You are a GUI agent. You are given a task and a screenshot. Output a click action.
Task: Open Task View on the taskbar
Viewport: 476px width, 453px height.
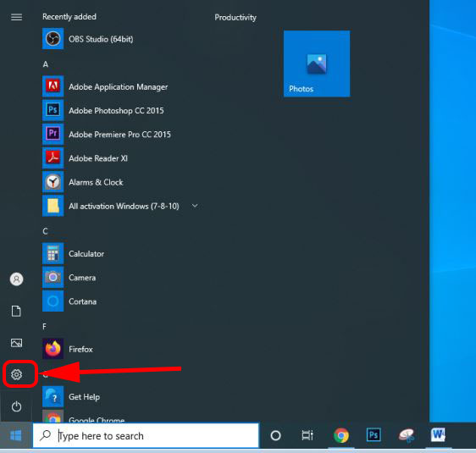click(307, 436)
